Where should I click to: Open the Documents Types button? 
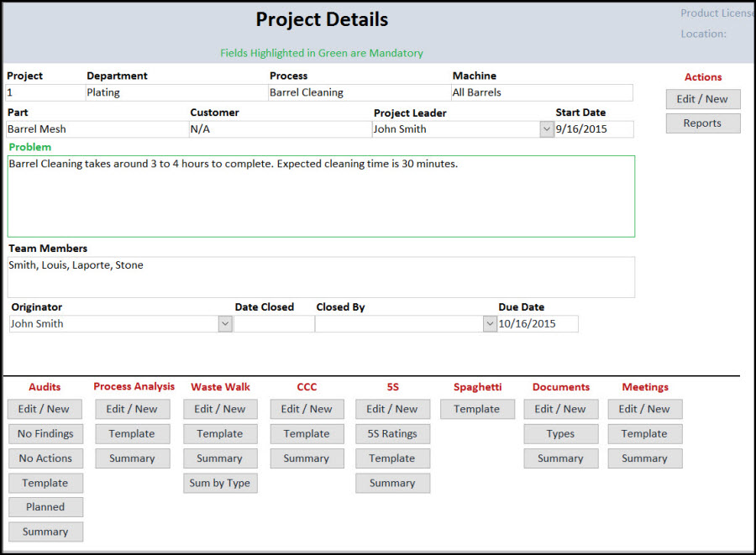[560, 434]
